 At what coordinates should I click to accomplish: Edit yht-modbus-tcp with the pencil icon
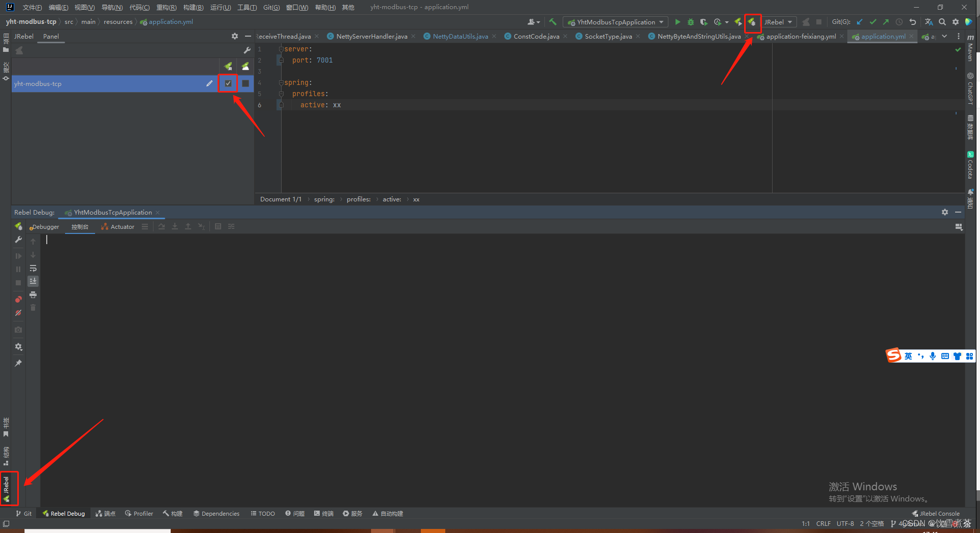pos(209,83)
